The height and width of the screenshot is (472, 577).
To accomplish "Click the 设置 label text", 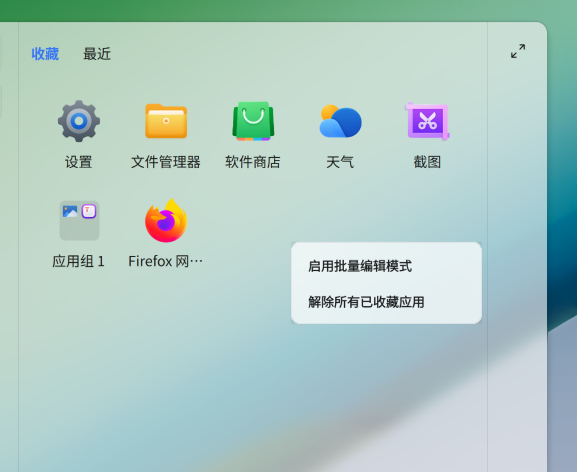I will (79, 162).
